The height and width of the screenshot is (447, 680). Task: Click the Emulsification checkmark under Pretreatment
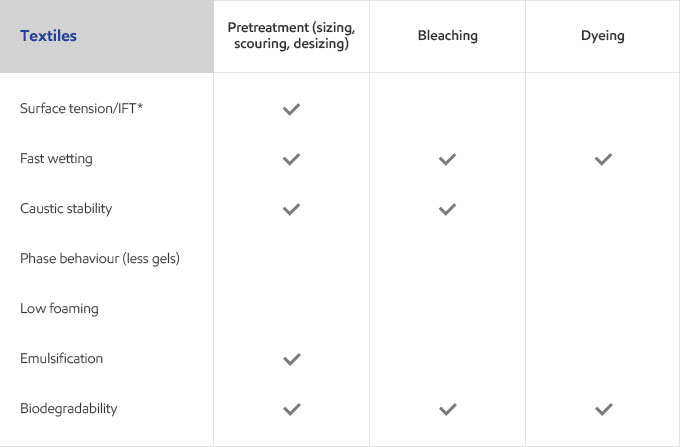(x=291, y=359)
